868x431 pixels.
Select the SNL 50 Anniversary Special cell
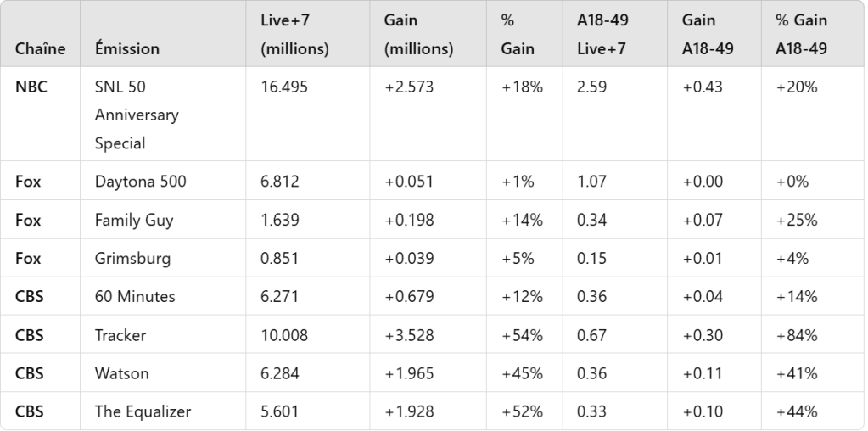(x=137, y=115)
